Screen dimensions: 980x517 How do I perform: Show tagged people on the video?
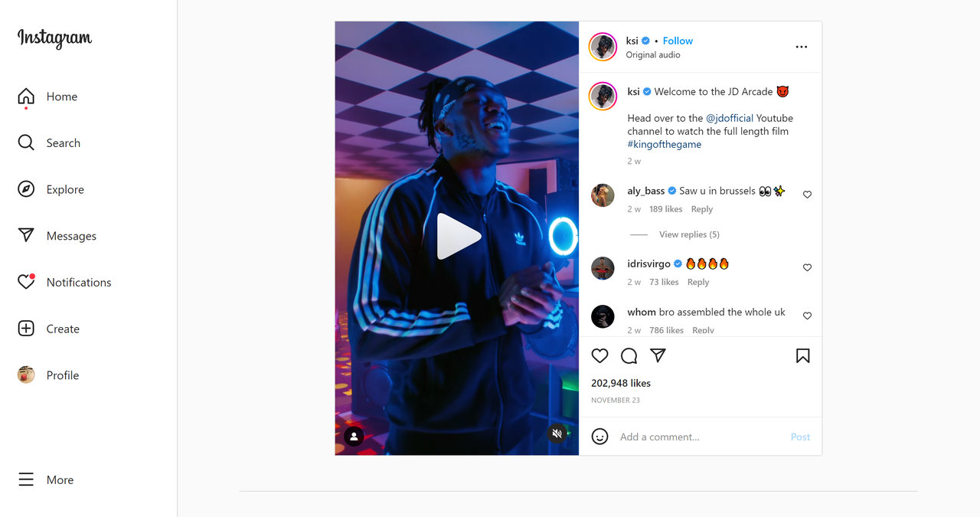[x=354, y=437]
